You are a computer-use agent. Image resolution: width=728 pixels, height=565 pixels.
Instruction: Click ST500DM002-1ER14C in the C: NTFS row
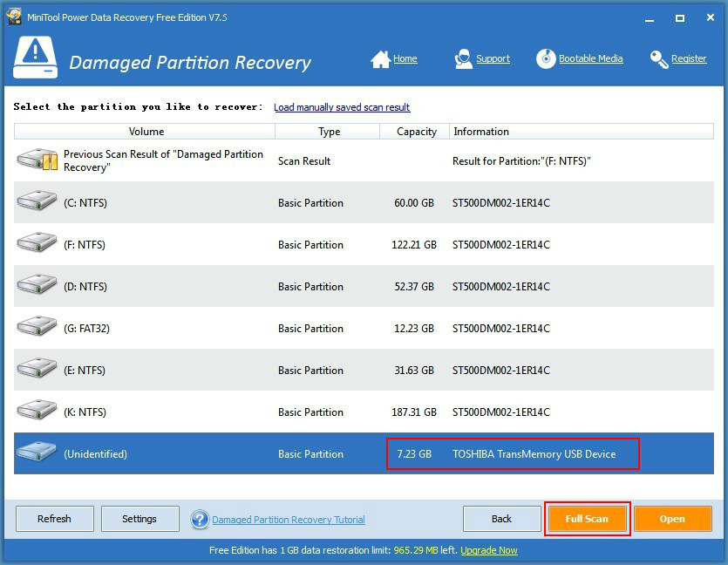[x=501, y=203]
